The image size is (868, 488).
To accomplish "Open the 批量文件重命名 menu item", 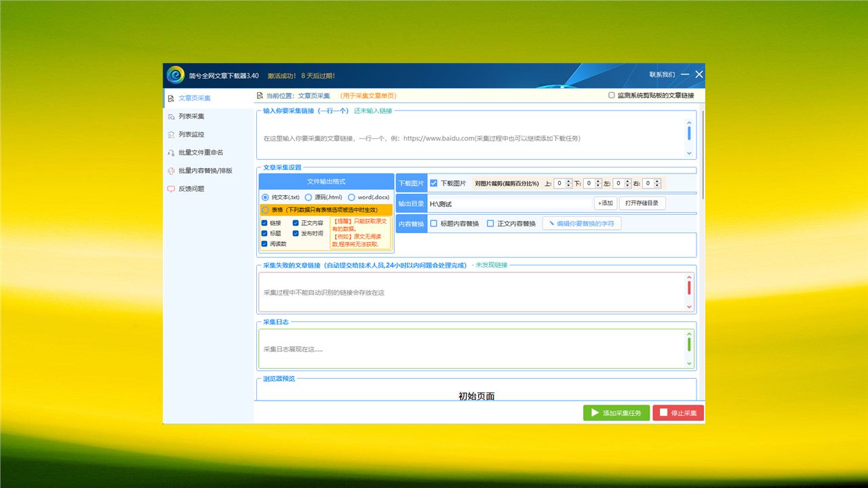I will (x=200, y=152).
